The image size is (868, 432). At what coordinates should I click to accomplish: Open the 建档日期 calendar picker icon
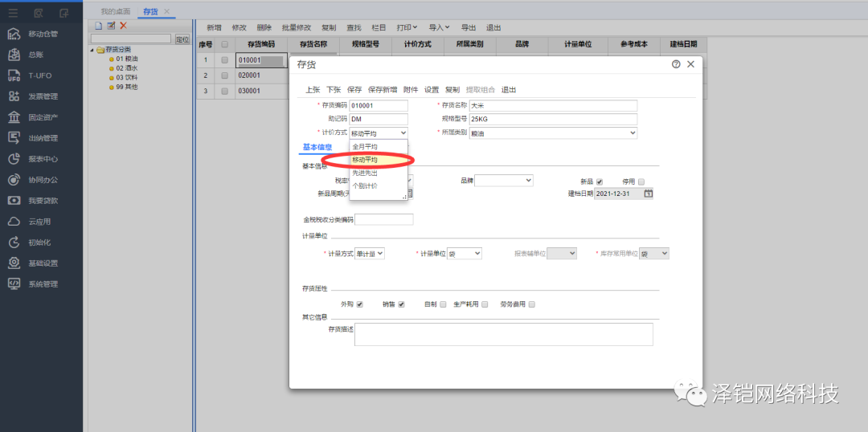click(x=649, y=194)
